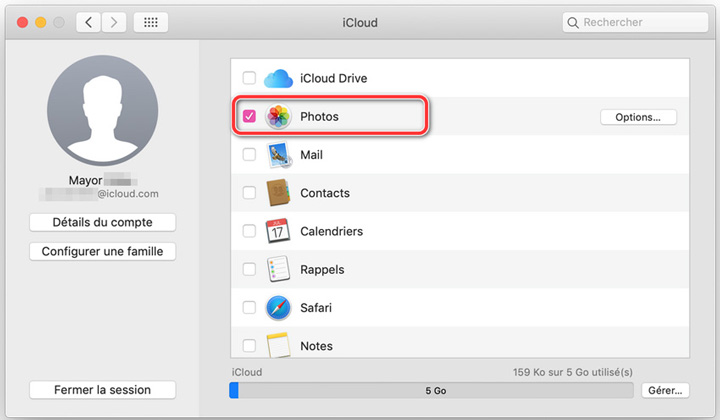Open Photos Options button
Image resolution: width=720 pixels, height=420 pixels.
(x=638, y=117)
